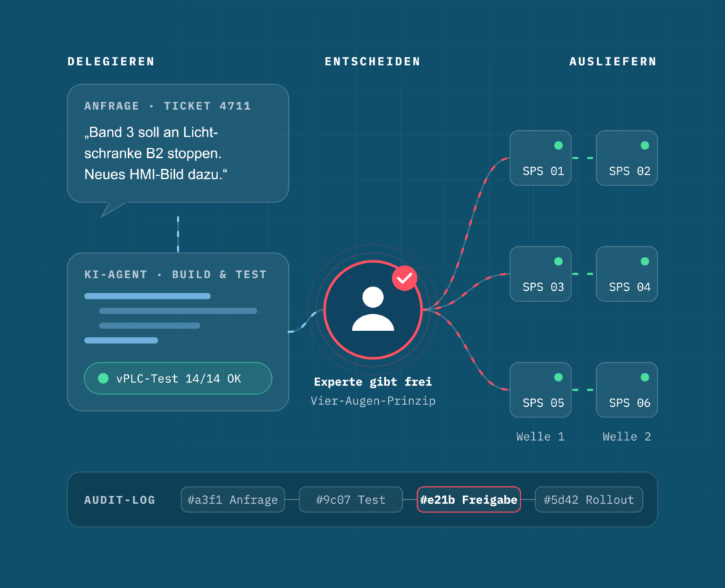Click the "Welle 1" label

click(x=540, y=437)
